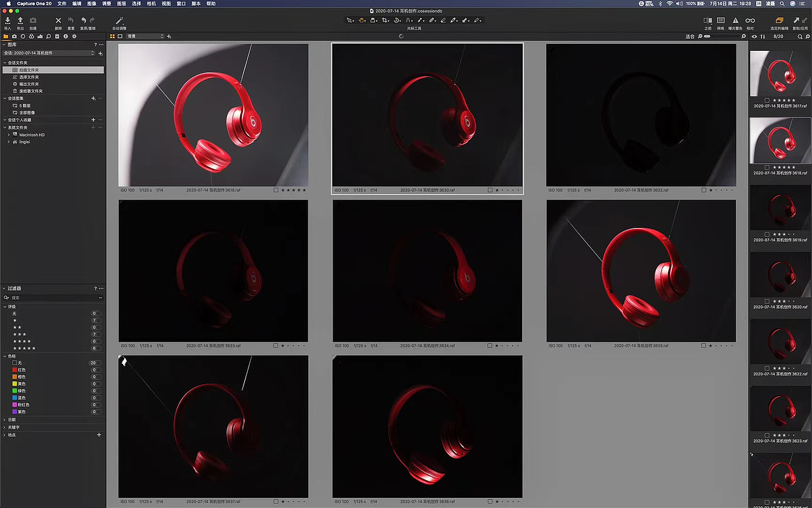Expand the 关键字 filter section

pyautogui.click(x=4, y=427)
